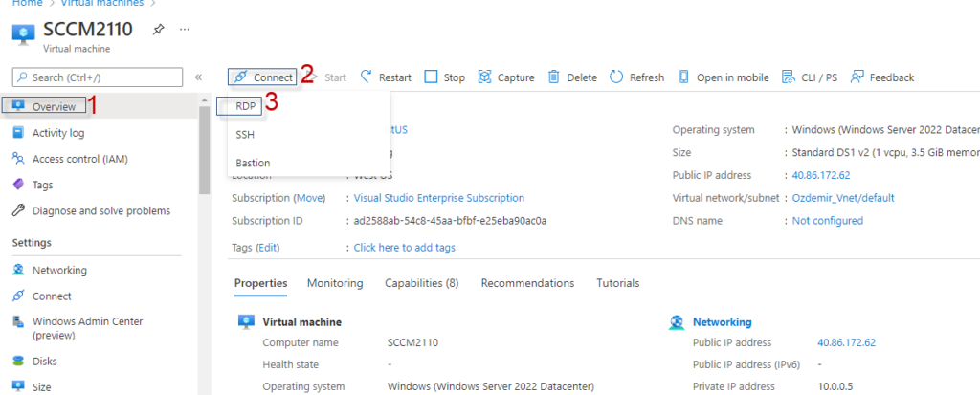Image resolution: width=980 pixels, height=395 pixels.
Task: Click the purple Tags icon
Action: click(x=18, y=185)
